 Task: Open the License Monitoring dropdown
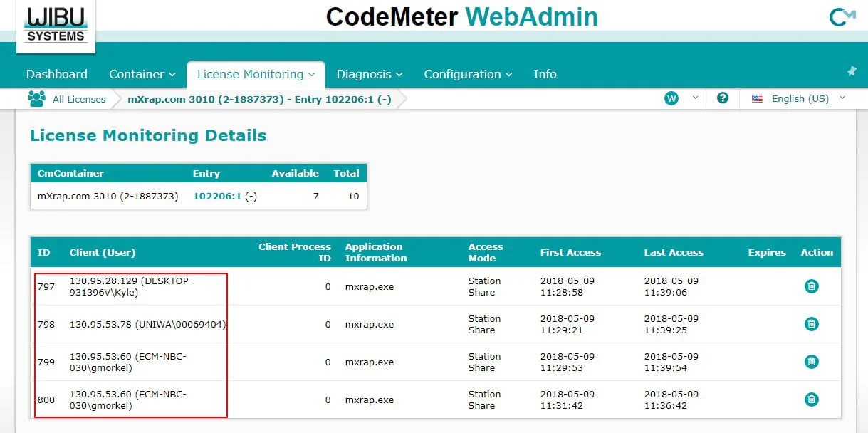(256, 74)
